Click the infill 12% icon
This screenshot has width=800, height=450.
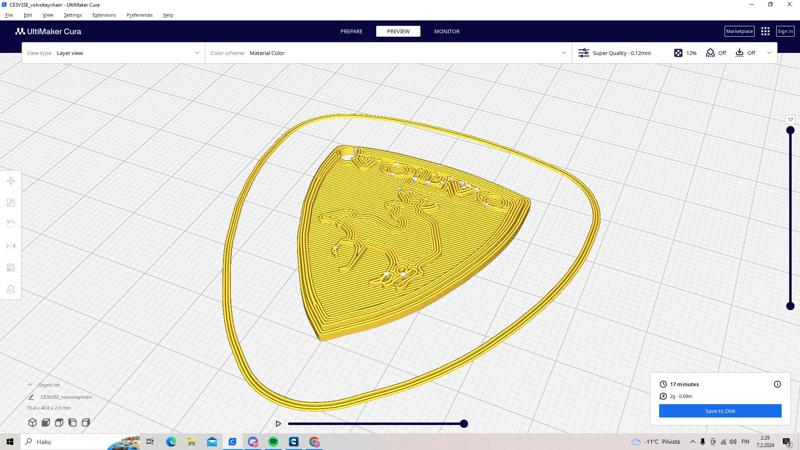(678, 53)
